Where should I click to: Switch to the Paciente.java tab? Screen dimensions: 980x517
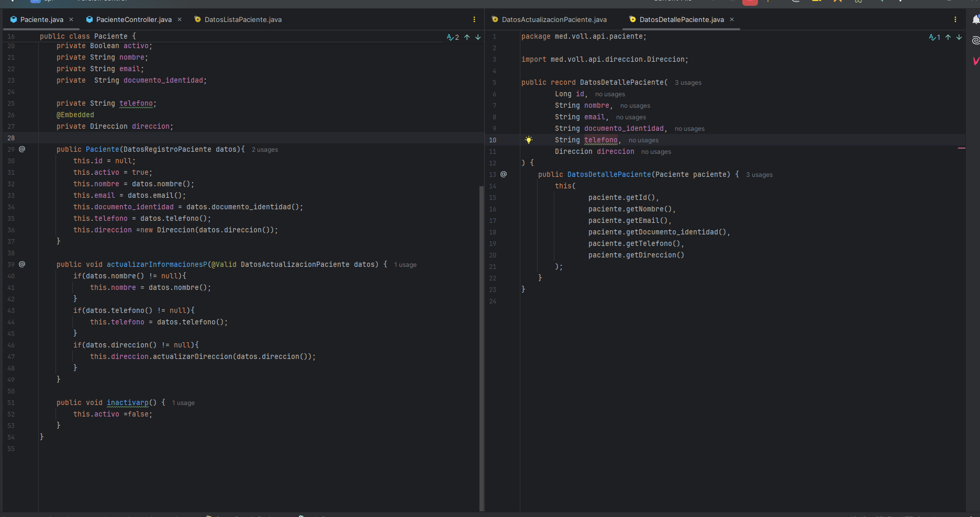point(42,19)
